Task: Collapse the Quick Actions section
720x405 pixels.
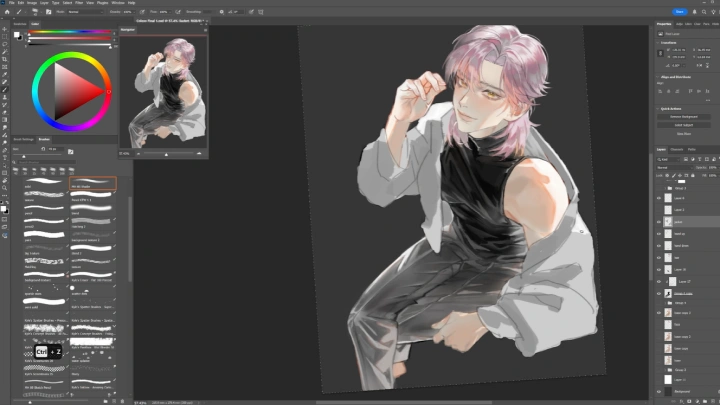Action: (658, 109)
